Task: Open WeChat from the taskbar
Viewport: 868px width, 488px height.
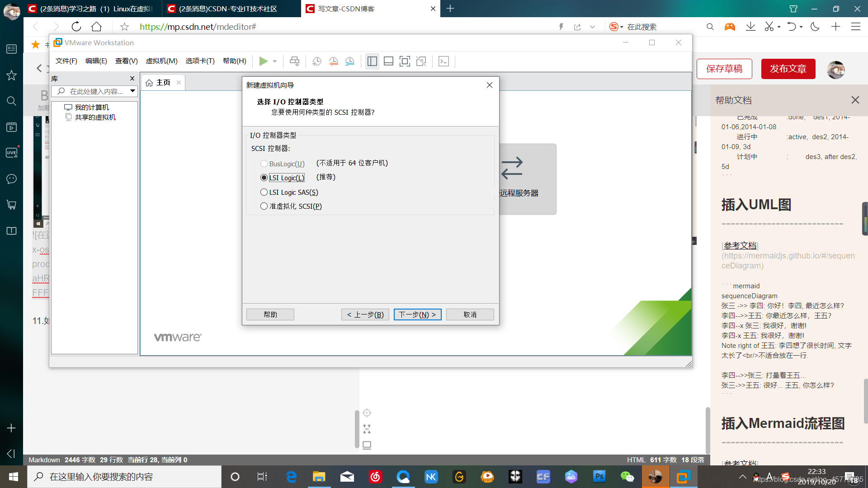Action: [627, 476]
